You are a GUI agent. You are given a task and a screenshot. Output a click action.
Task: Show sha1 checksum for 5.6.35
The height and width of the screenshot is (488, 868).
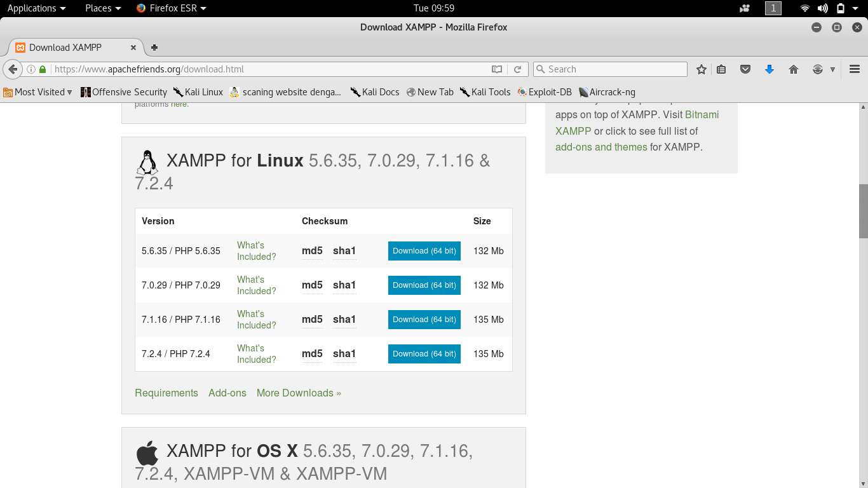click(x=344, y=251)
